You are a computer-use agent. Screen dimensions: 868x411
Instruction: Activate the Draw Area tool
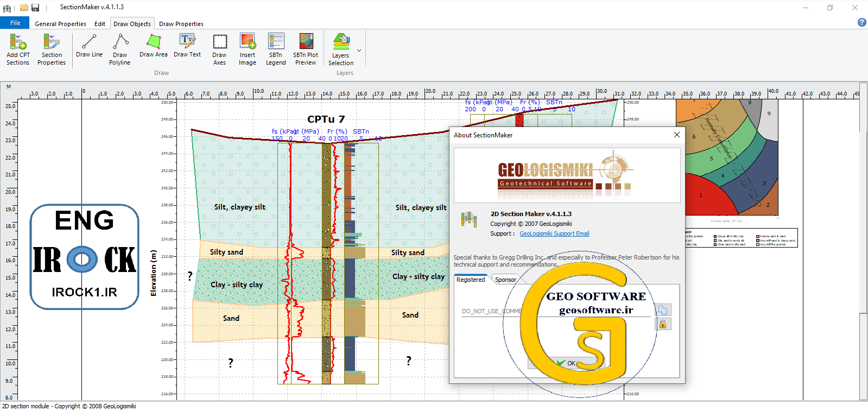coord(154,46)
